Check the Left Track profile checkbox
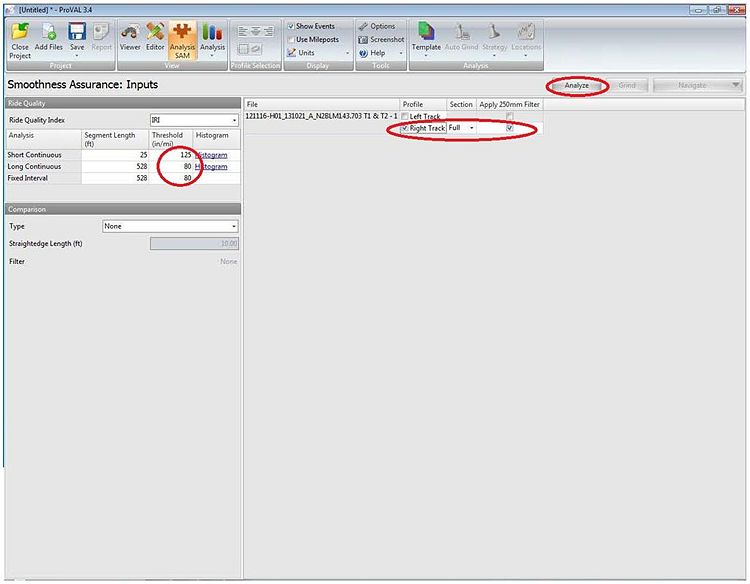750x584 pixels. (x=405, y=116)
